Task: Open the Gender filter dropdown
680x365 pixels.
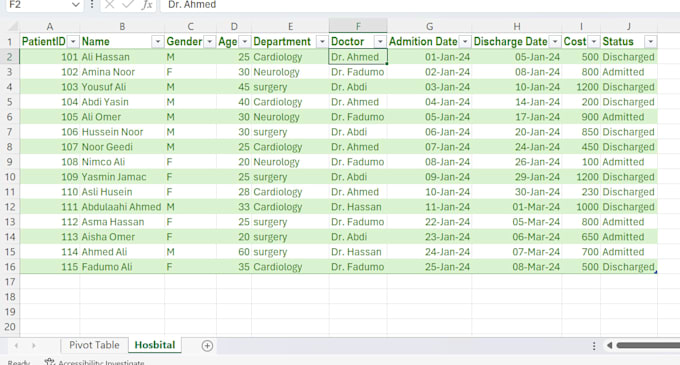Action: click(x=209, y=42)
